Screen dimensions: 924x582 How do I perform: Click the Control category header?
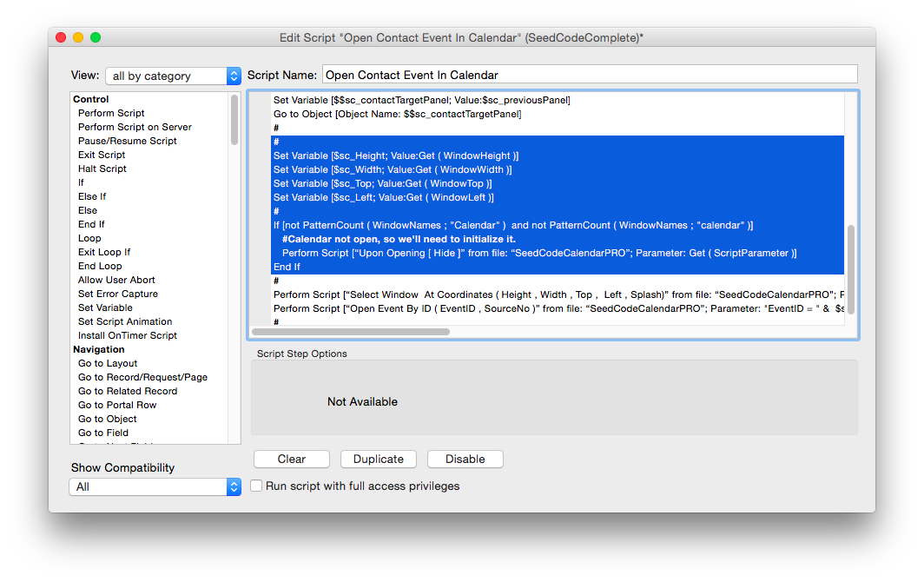(x=90, y=99)
